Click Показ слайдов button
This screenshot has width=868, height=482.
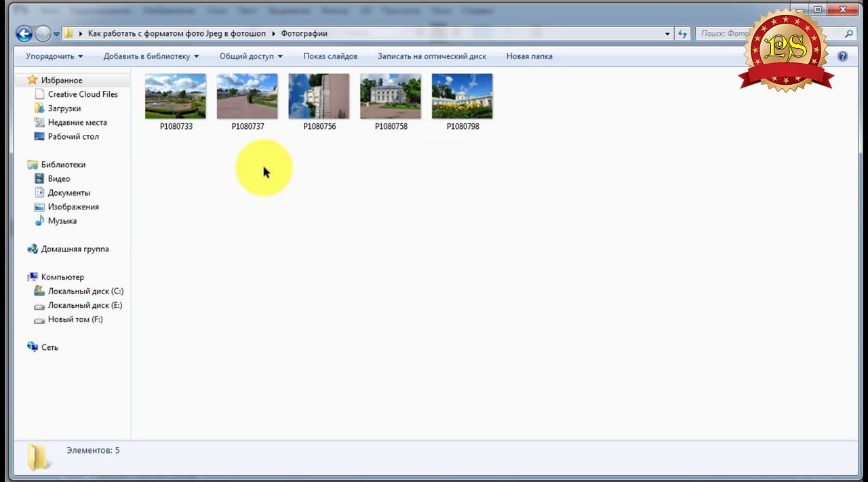330,56
